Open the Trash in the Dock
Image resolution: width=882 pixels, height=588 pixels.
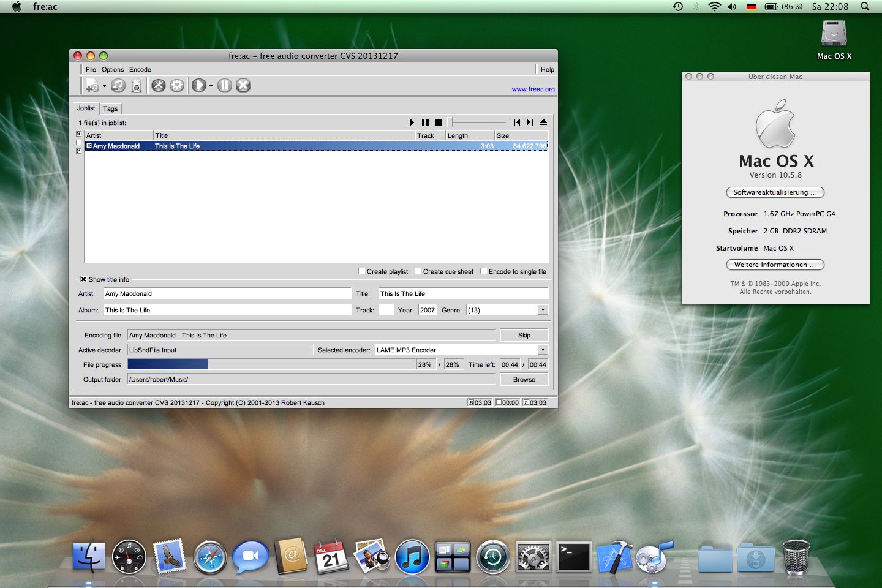point(796,557)
